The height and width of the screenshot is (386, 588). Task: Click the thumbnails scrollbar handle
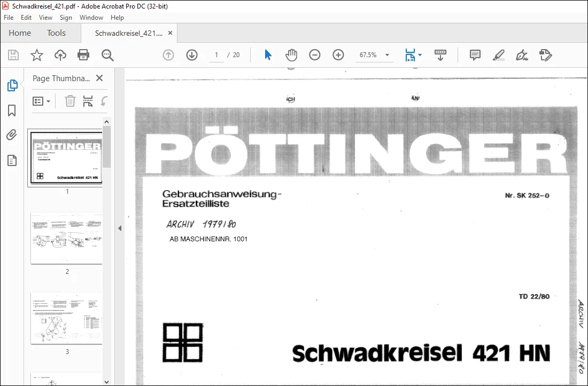(x=106, y=147)
